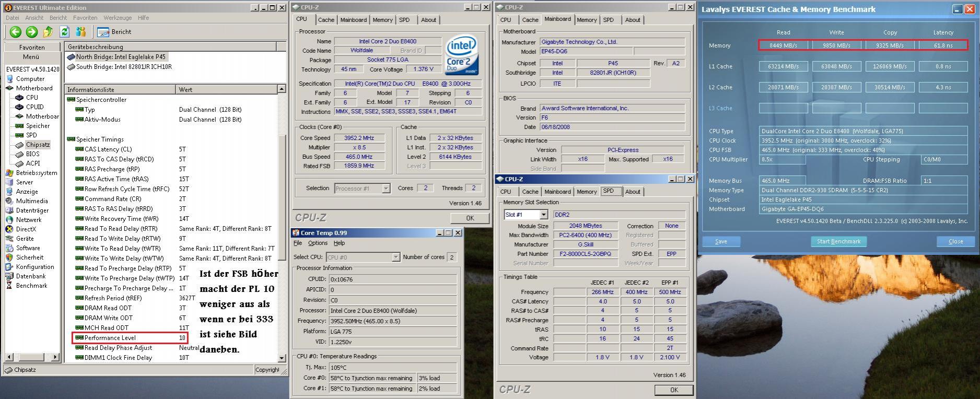This screenshot has height=399, width=980.
Task: Open Core Temp Help menu
Action: click(x=339, y=243)
